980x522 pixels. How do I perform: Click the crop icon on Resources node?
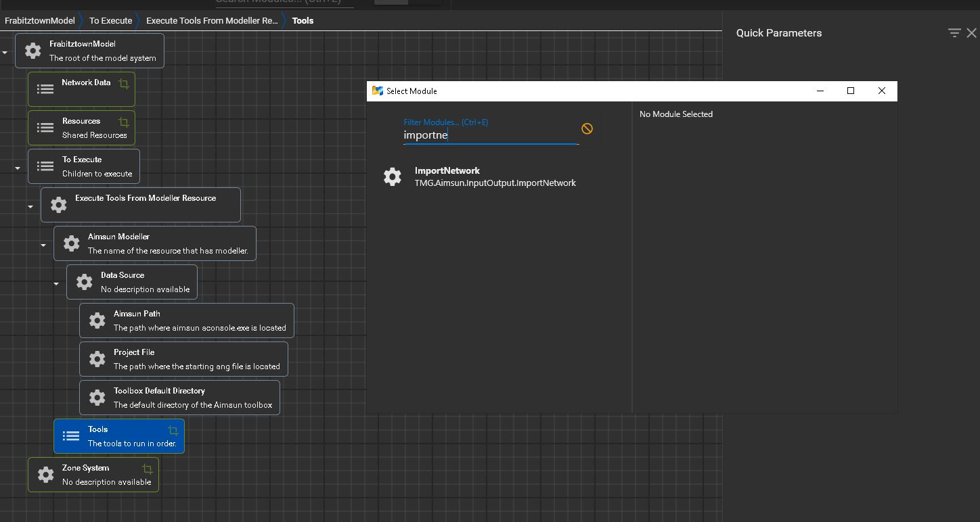(124, 122)
